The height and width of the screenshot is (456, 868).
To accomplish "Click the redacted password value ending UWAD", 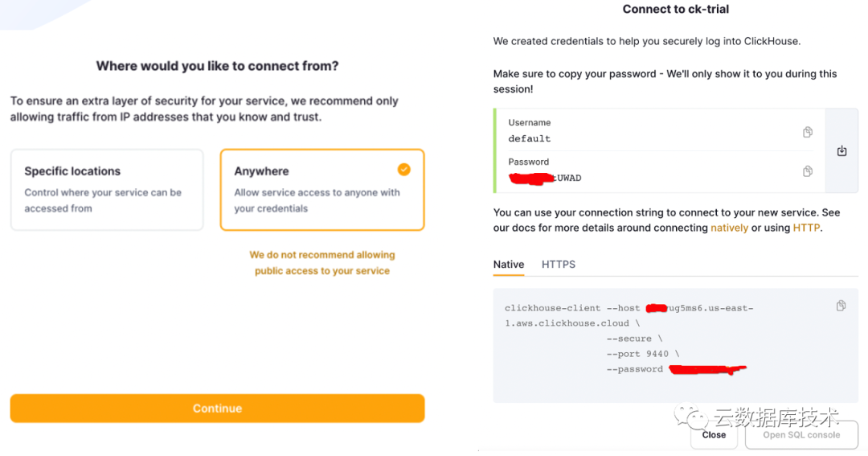I will click(x=546, y=178).
